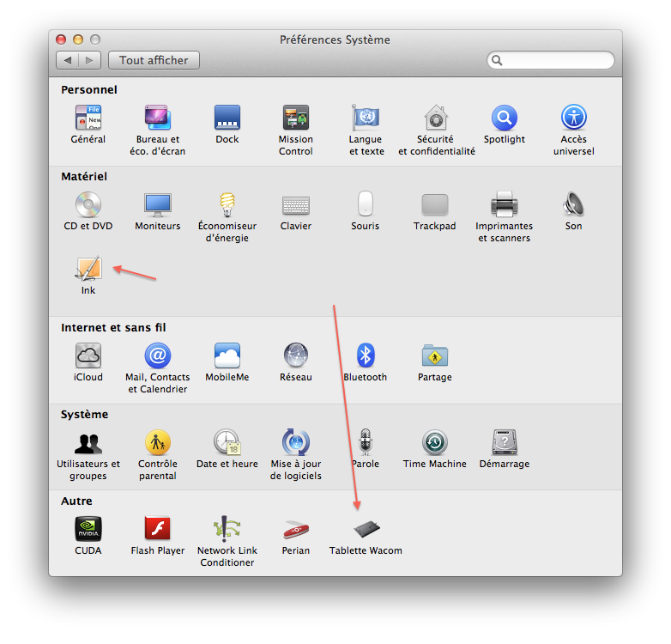Open Mission Control preferences

[295, 118]
